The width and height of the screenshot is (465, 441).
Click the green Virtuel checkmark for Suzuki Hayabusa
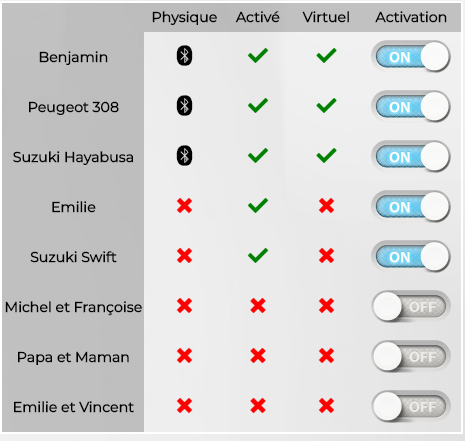pyautogui.click(x=326, y=155)
